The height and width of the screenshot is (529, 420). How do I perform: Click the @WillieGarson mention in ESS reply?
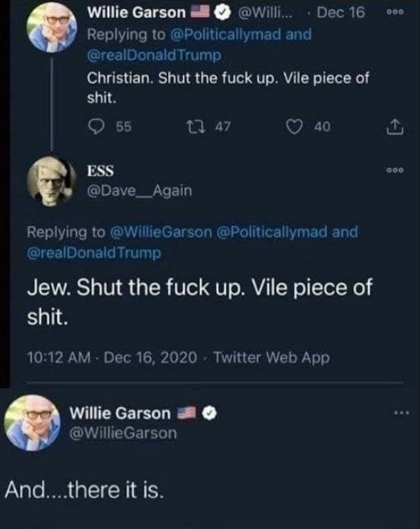pyautogui.click(x=161, y=232)
